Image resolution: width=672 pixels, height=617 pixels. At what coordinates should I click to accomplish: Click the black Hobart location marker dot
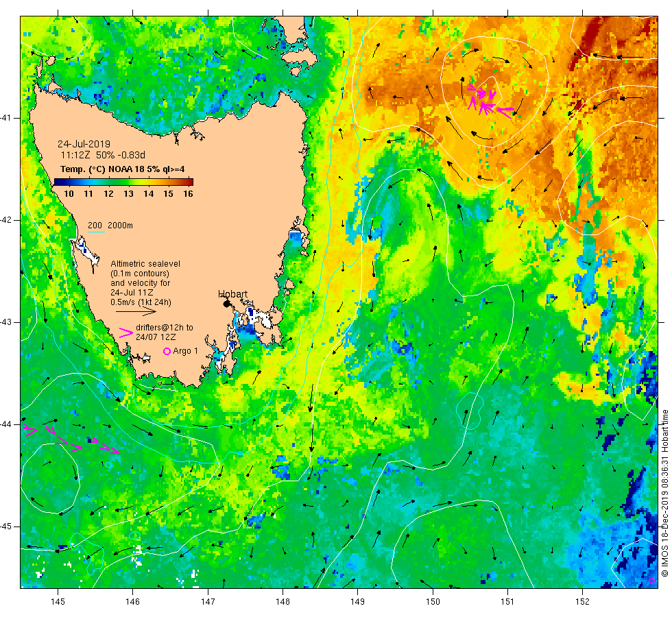click(x=227, y=304)
